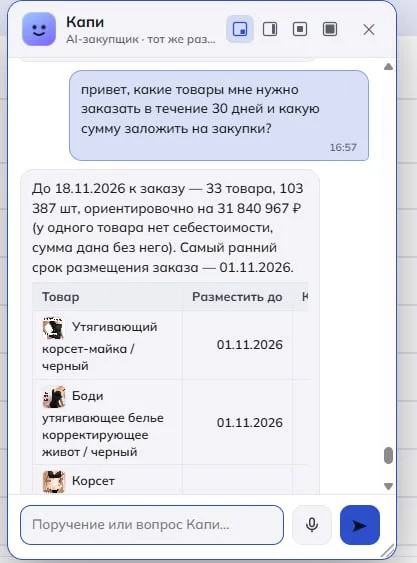417x563 pixels.
Task: Click the Разместить до column header
Action: click(x=237, y=297)
